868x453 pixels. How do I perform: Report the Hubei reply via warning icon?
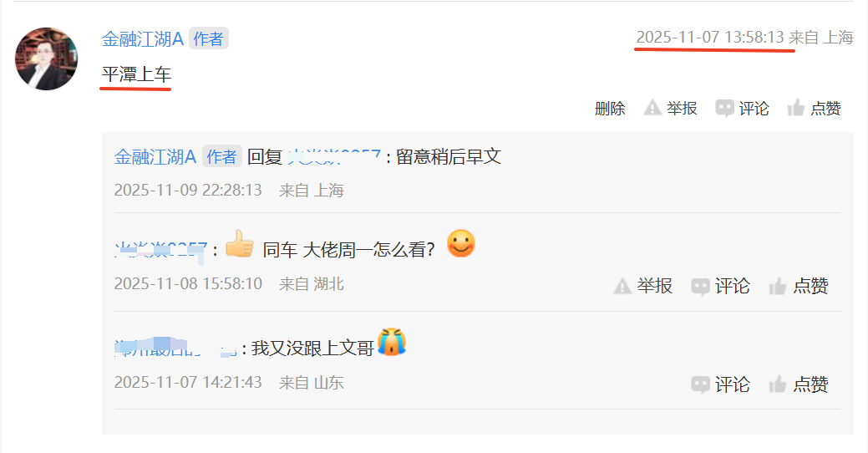coord(622,286)
